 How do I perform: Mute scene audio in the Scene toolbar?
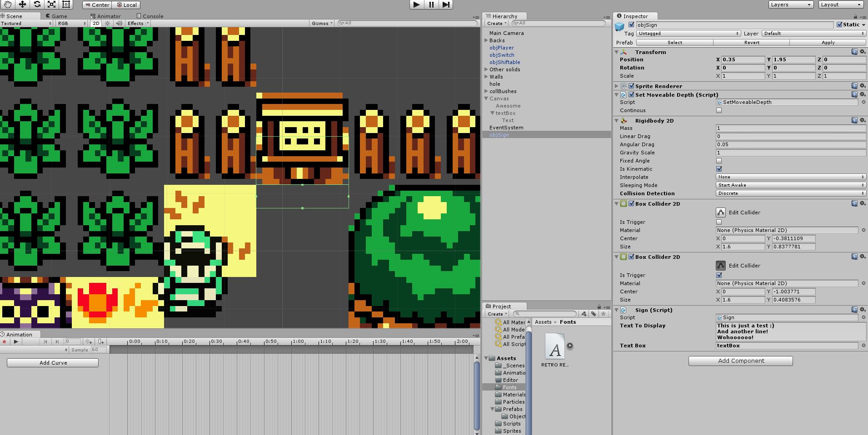[x=119, y=23]
